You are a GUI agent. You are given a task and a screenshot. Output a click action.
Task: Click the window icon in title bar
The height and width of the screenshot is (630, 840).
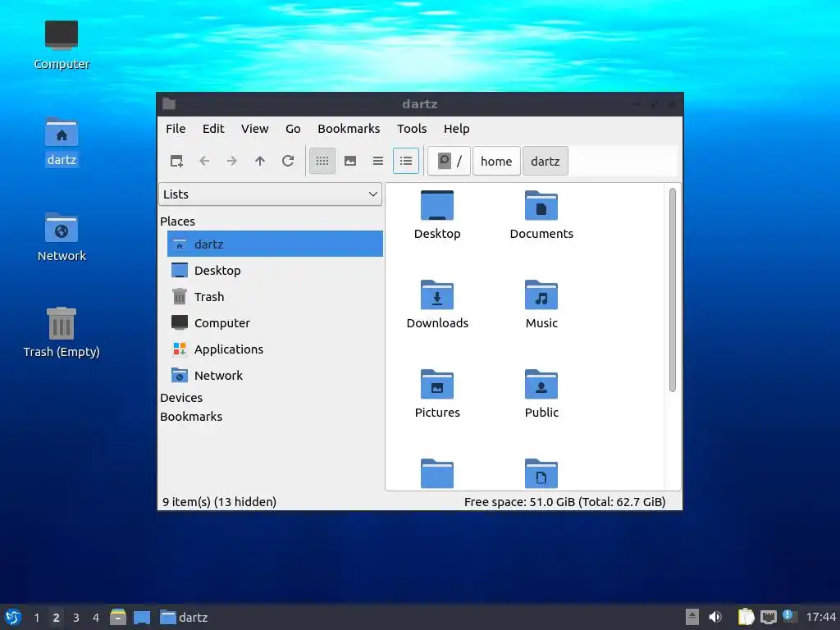[x=169, y=104]
